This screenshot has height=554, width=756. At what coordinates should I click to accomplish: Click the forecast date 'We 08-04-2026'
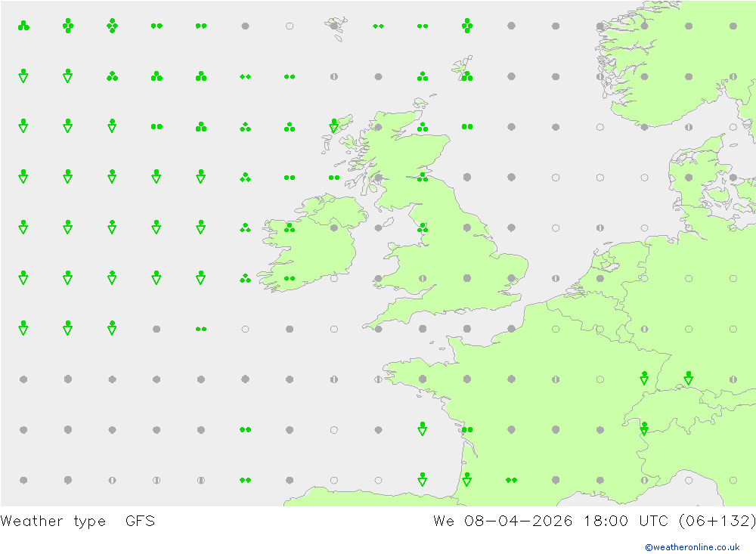pyautogui.click(x=503, y=521)
